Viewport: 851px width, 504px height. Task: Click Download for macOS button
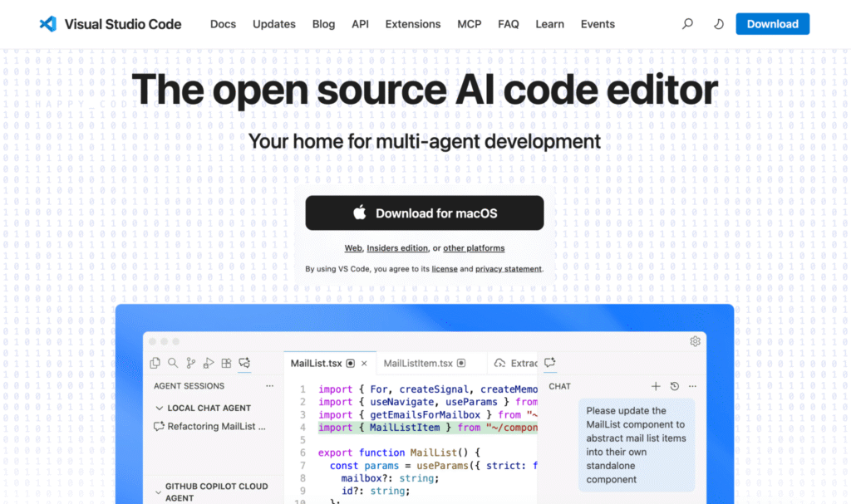tap(425, 213)
